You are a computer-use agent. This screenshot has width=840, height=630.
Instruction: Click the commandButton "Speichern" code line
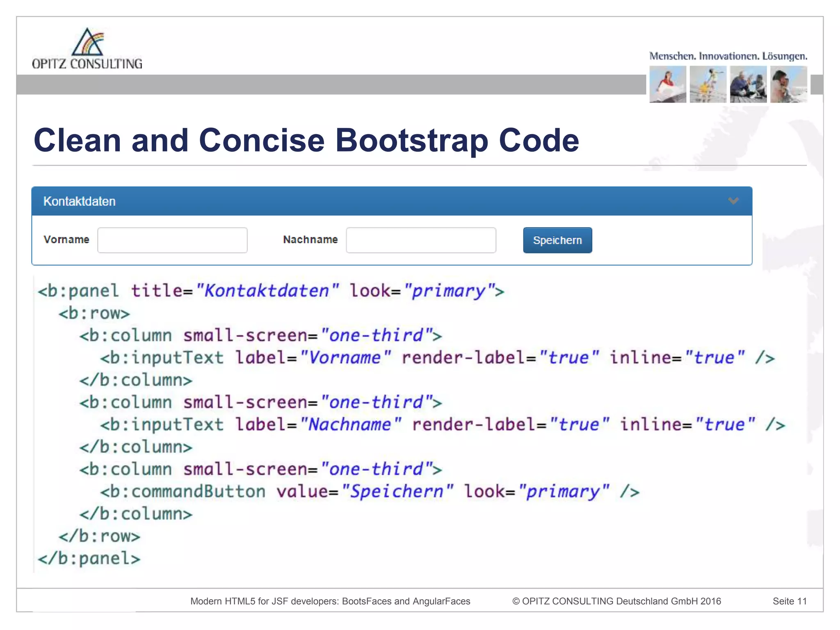point(370,491)
